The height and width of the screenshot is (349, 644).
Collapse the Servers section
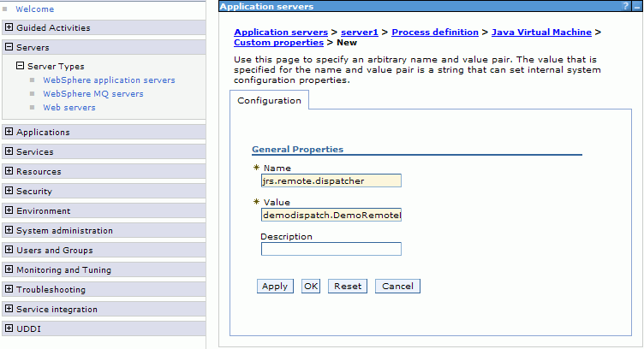tap(9, 48)
